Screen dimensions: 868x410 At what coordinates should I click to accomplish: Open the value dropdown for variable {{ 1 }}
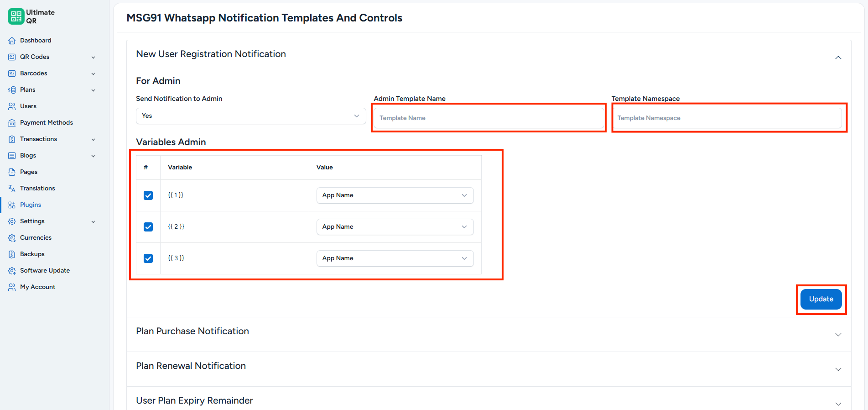pyautogui.click(x=395, y=195)
